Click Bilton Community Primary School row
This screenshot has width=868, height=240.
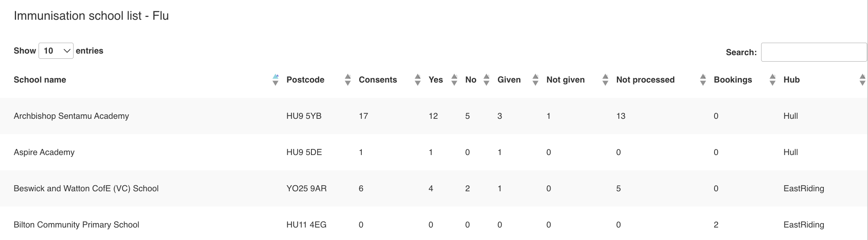[76, 225]
